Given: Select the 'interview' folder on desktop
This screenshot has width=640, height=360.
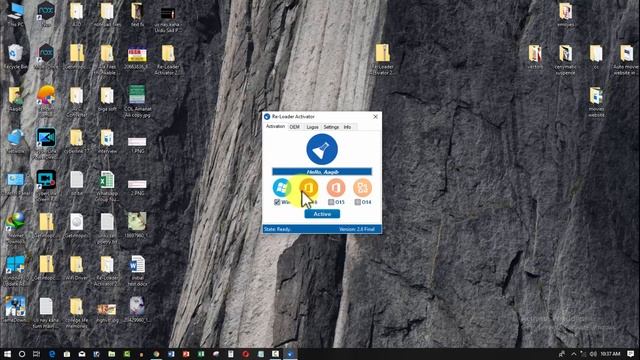Looking at the screenshot, I should [x=107, y=141].
